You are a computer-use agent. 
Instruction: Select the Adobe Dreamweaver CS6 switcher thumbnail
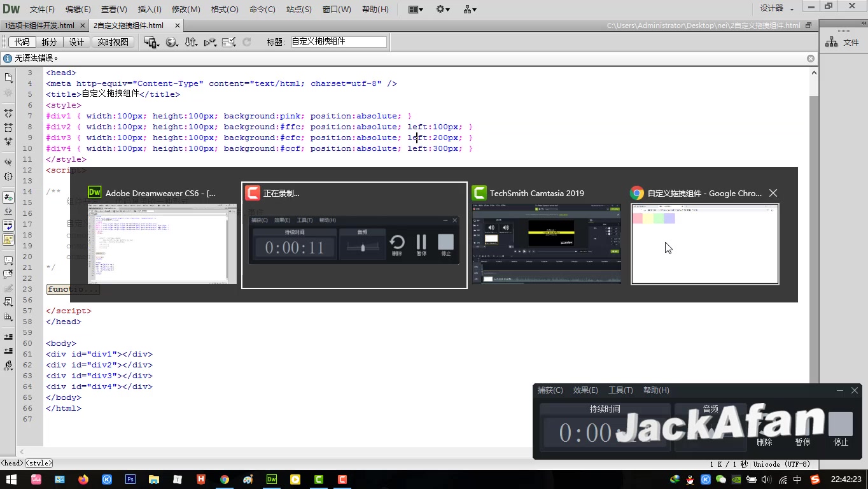click(x=162, y=244)
